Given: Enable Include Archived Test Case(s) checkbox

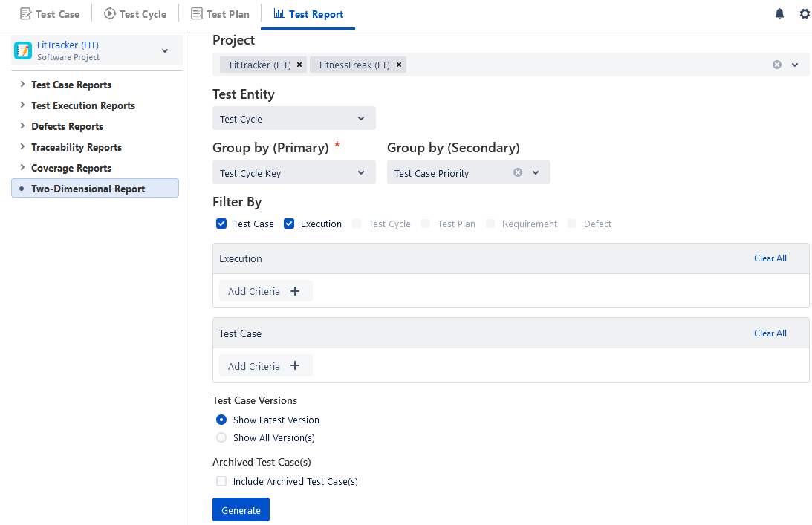Looking at the screenshot, I should [x=221, y=481].
